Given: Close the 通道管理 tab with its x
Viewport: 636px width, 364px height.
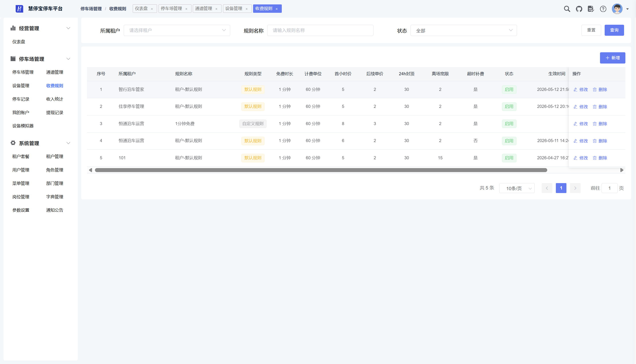Looking at the screenshot, I should (216, 9).
